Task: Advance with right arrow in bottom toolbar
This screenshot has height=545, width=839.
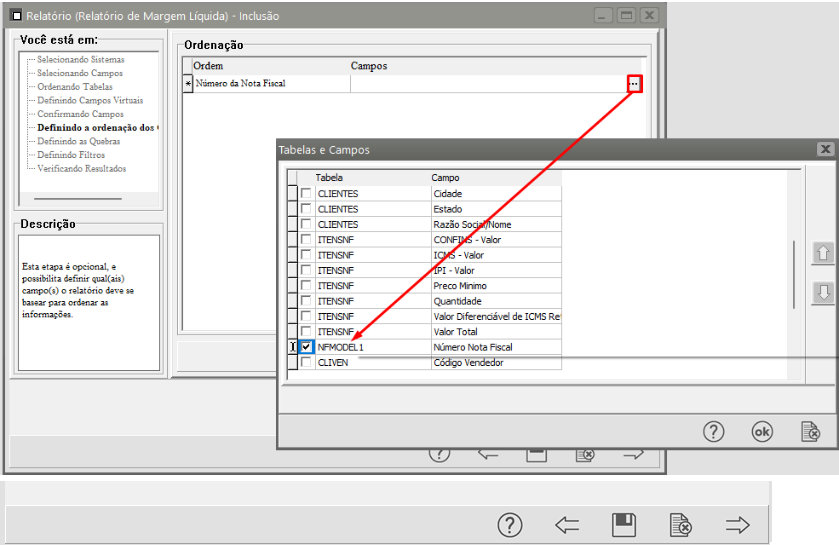Action: click(738, 524)
